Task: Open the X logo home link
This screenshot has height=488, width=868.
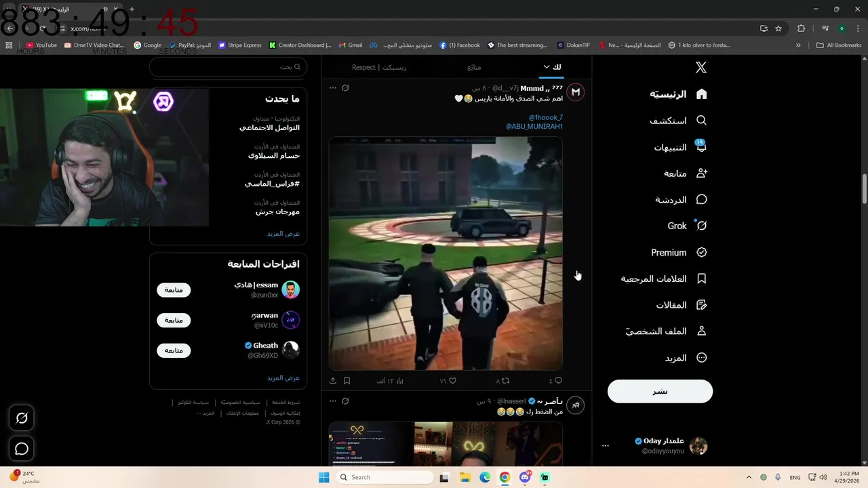Action: 701,67
